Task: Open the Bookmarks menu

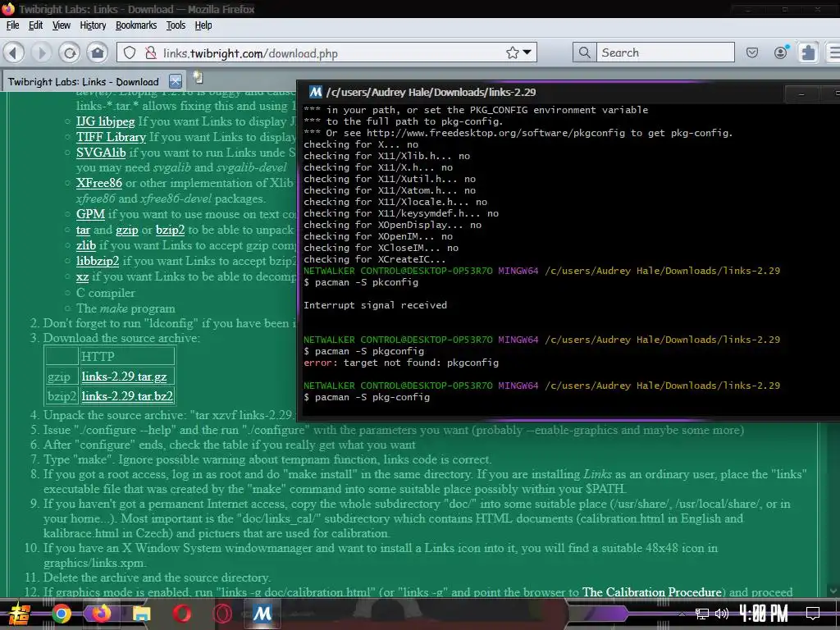Action: click(136, 25)
